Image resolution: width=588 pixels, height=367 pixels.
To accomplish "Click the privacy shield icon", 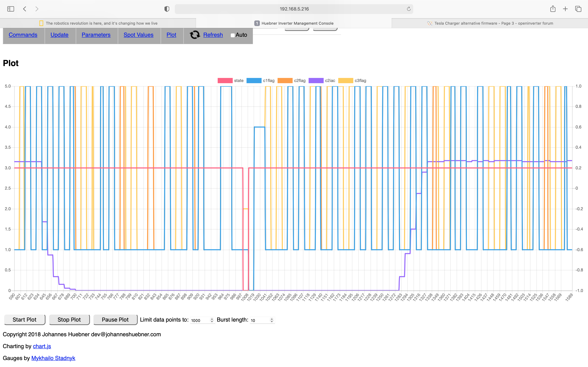I will pos(167,9).
